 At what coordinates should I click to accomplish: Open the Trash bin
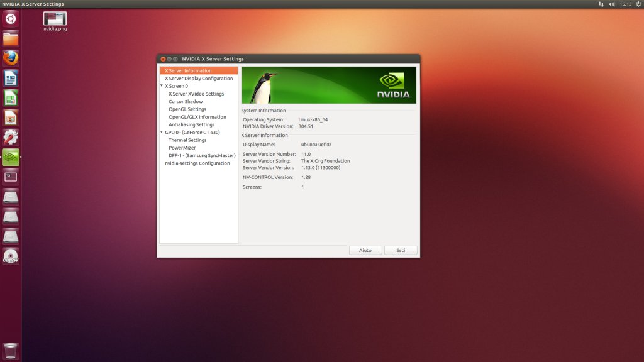(x=11, y=351)
